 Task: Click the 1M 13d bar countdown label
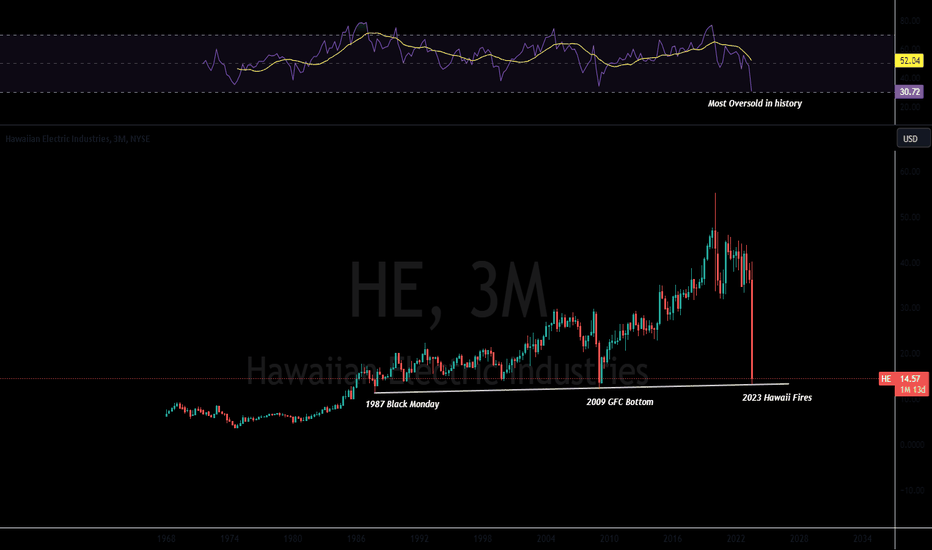[x=912, y=389]
